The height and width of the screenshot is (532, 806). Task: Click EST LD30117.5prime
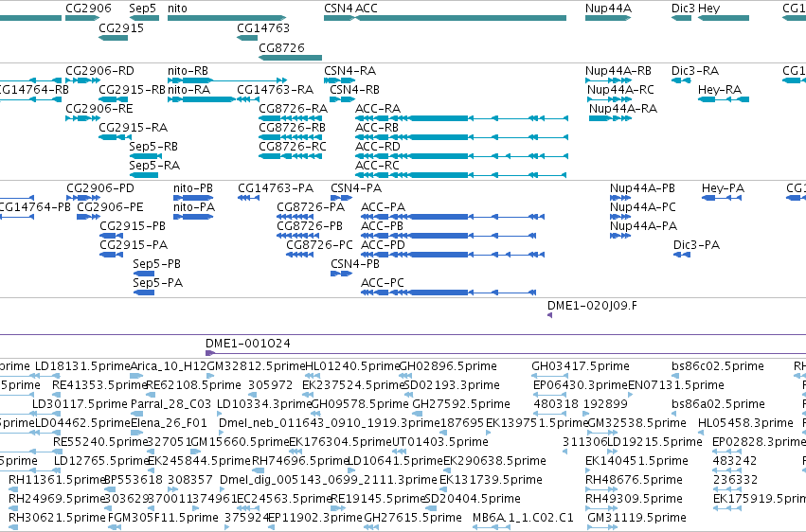[x=80, y=403]
